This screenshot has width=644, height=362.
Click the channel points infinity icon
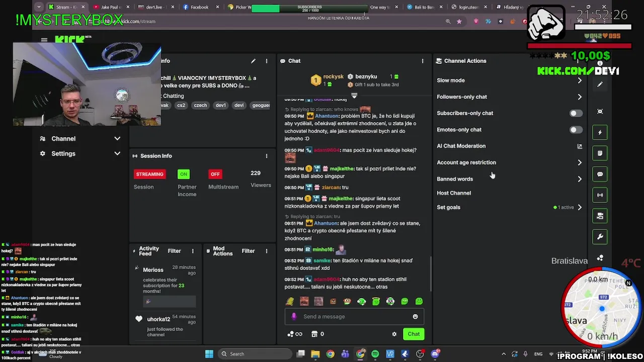coord(295,334)
